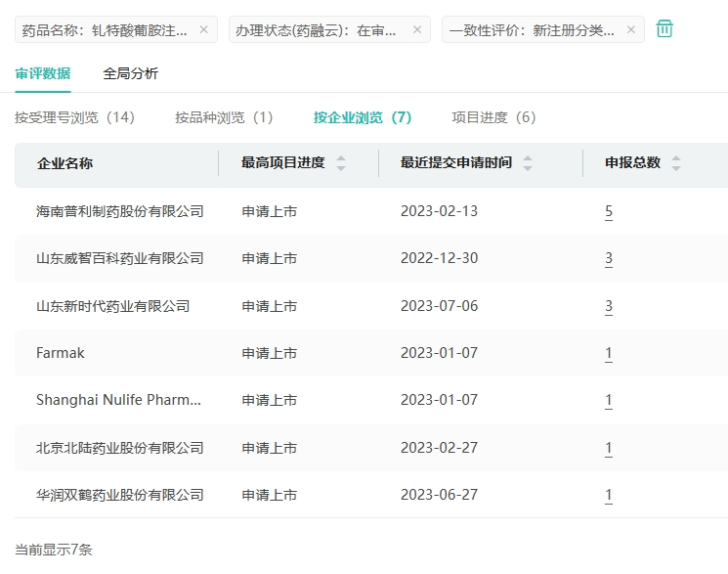Viewport: 728px width, 574px height.
Task: Sort by 最高项目进度 column
Action: (341, 163)
